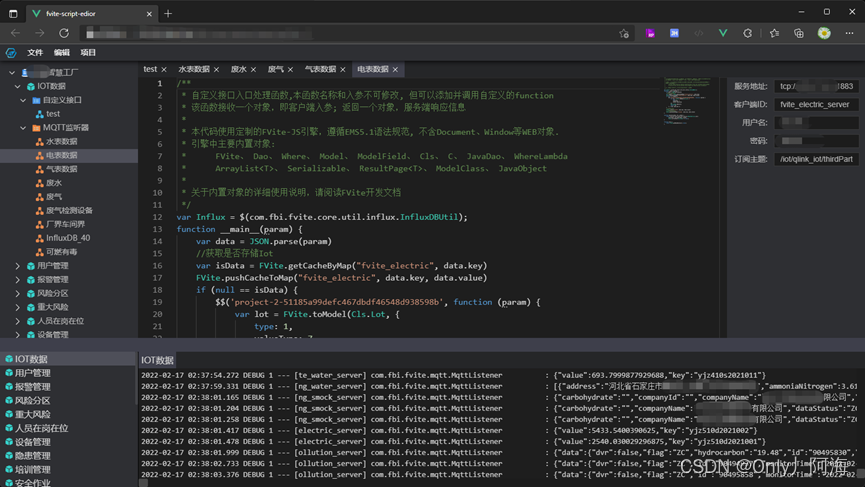
Task: Click the 订阅主题 input field
Action: click(x=816, y=159)
